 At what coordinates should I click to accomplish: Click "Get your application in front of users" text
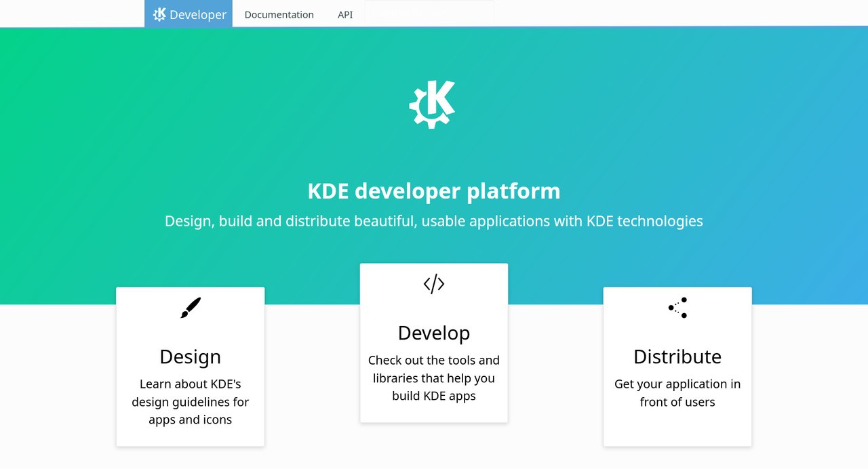(x=677, y=393)
